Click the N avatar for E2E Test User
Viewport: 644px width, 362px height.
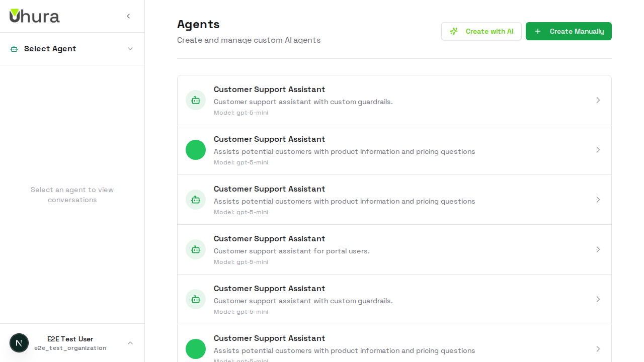pos(19,342)
